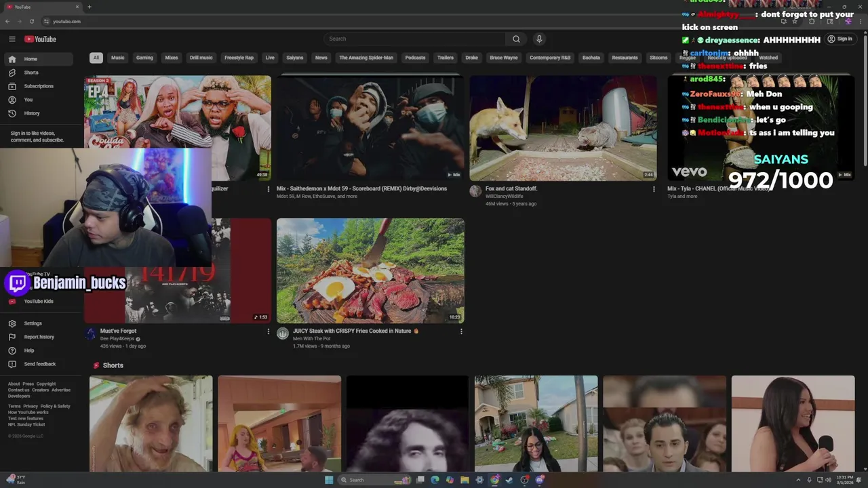Viewport: 868px width, 488px height.
Task: Select the Drill music filter chip
Action: click(x=201, y=58)
